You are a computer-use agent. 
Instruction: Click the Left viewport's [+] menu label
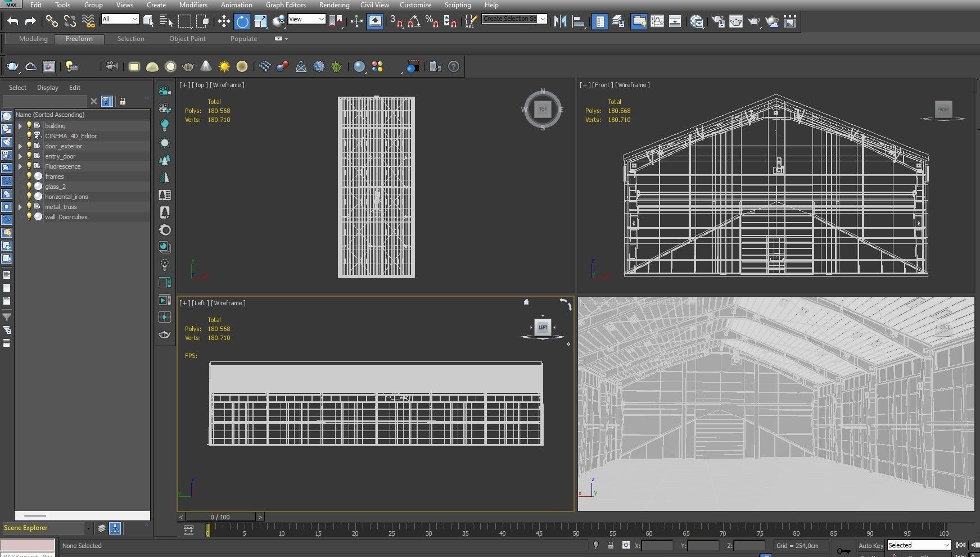click(184, 303)
